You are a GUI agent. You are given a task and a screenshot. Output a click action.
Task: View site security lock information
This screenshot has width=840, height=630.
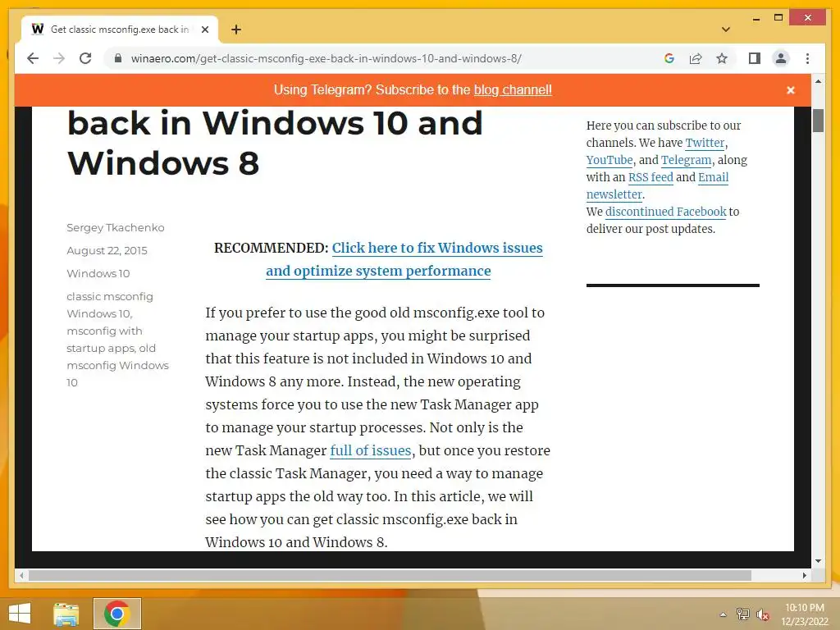click(118, 58)
